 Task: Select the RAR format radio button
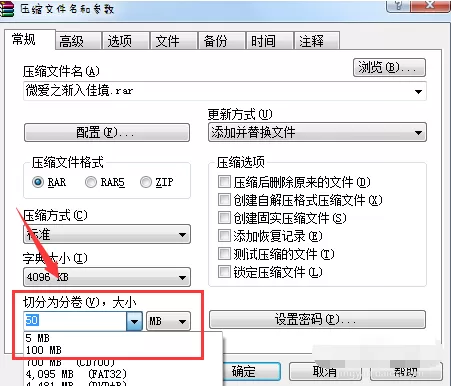tap(38, 182)
